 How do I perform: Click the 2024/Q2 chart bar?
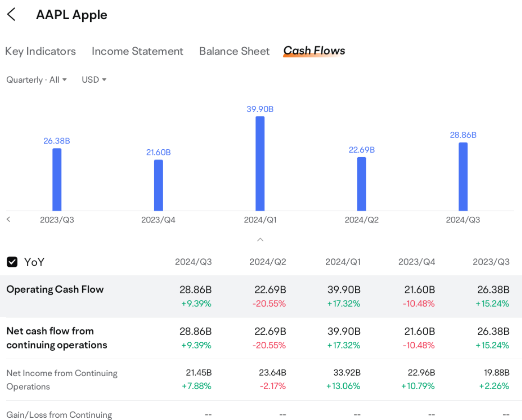point(362,184)
